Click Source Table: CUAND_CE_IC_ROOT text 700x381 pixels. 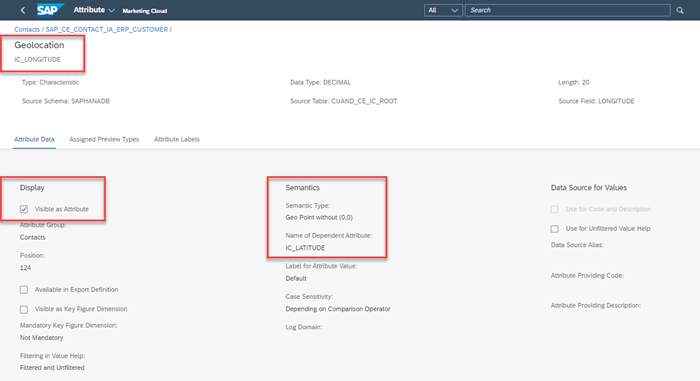[x=344, y=101]
